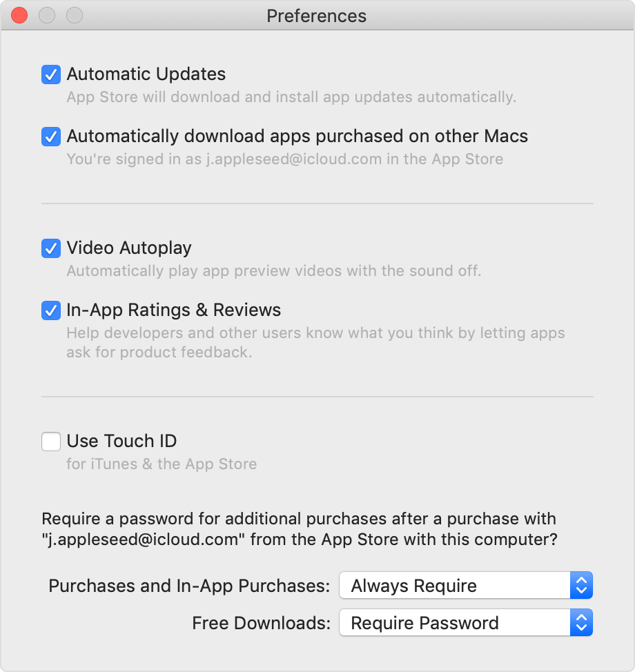The image size is (635, 672).
Task: Click the Free Downloads label
Action: [x=261, y=623]
